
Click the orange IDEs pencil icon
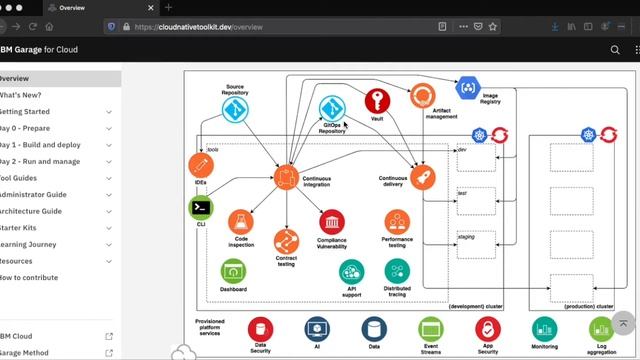201,165
